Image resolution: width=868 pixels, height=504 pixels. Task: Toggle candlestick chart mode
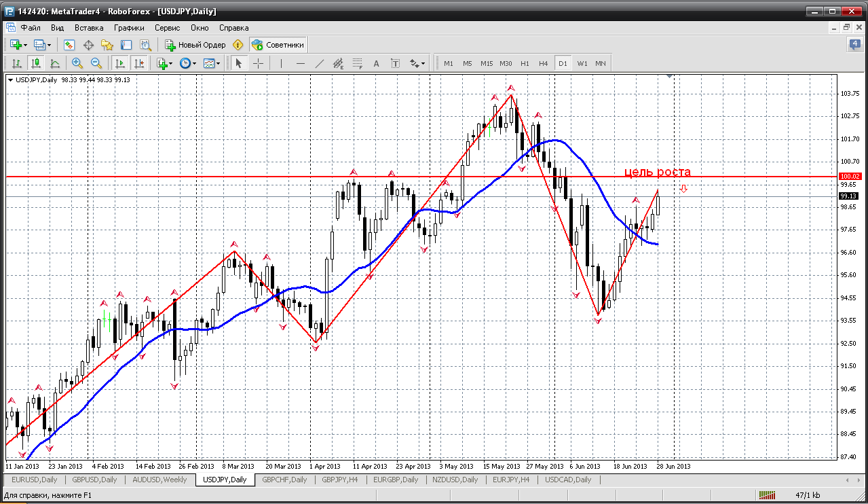35,63
